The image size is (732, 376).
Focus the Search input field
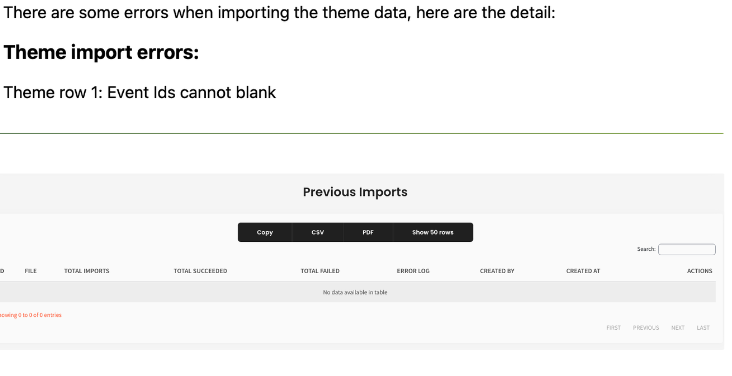point(687,249)
